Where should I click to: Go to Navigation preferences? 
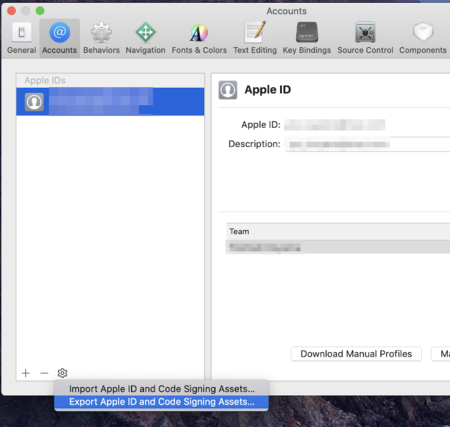coord(145,38)
